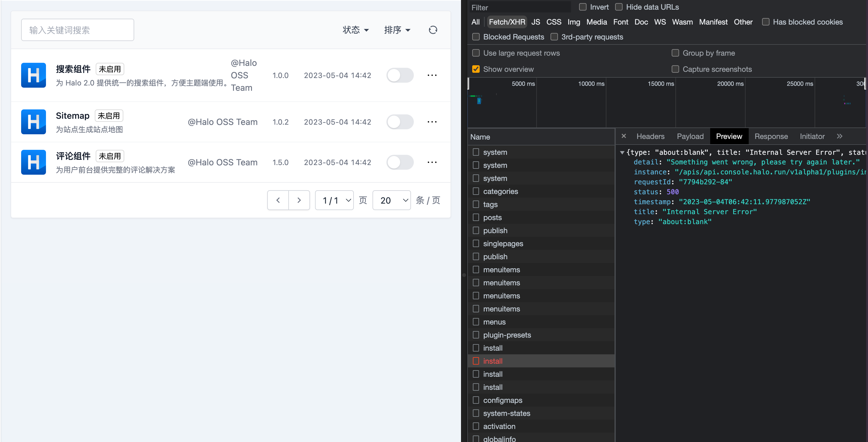868x442 pixels.
Task: Refresh the plugin list
Action: pos(433,30)
